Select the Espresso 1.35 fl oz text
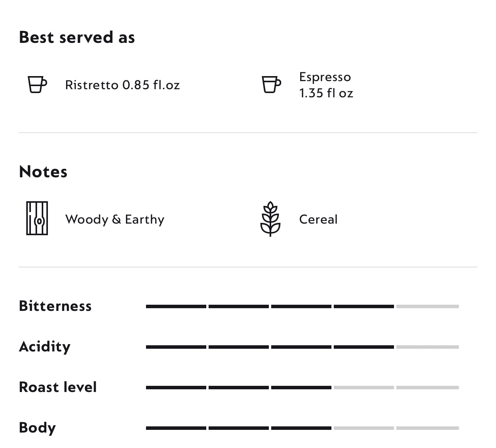Viewport: 496px width, 448px height. tap(326, 85)
